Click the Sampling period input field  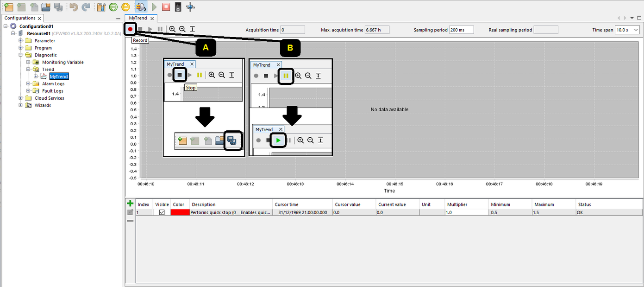tap(461, 29)
